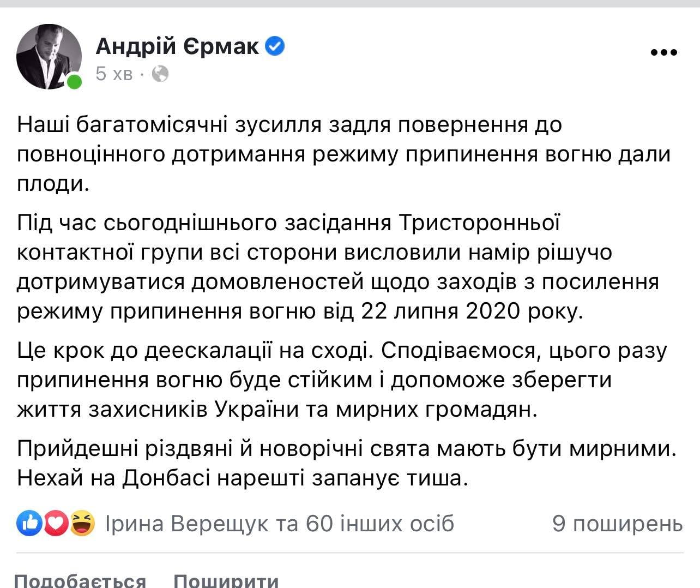Click the paragraph starting "Це крок до деескалації"

click(342, 380)
